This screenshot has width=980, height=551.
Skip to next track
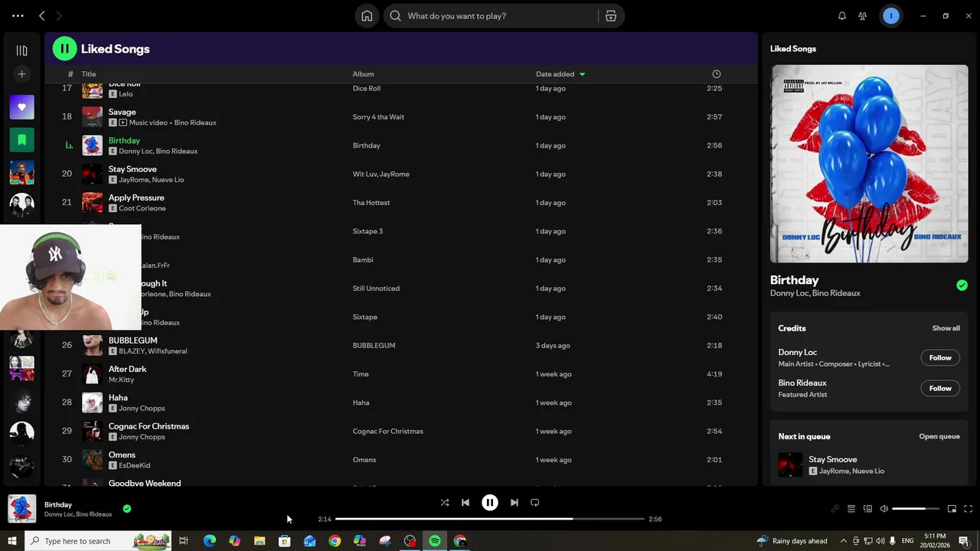[514, 503]
